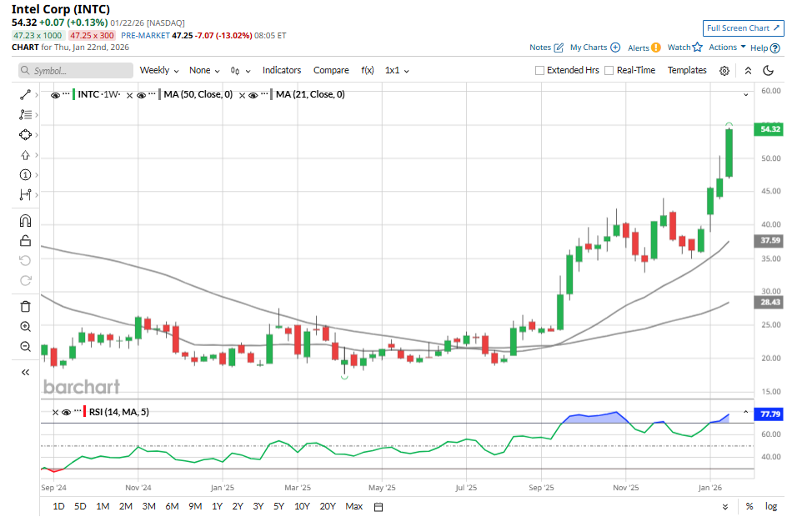Open Alerts for INTC
Image resolution: width=792 pixels, height=532 pixels.
[x=644, y=48]
